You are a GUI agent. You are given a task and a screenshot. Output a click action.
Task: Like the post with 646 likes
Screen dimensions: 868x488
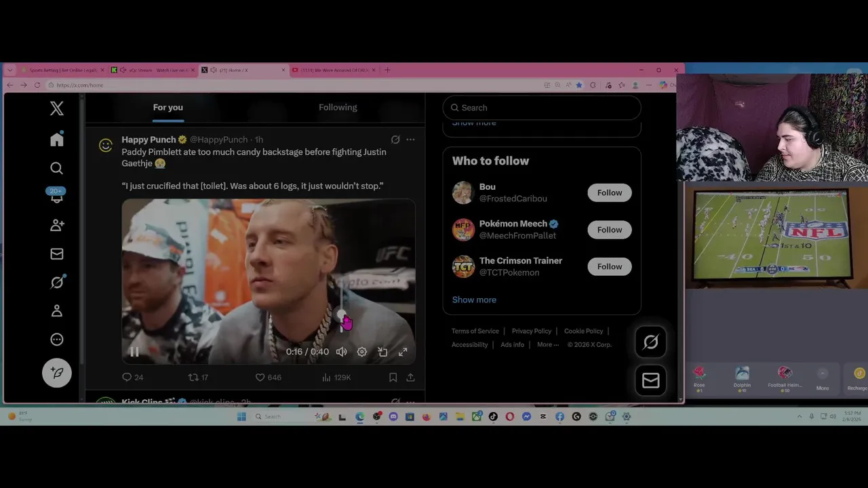pyautogui.click(x=268, y=378)
